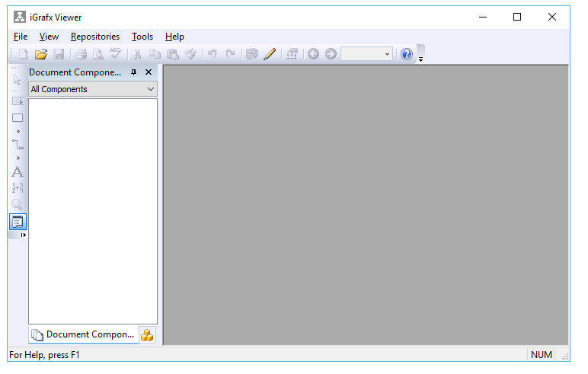Click the iGrafx Viewer title icon
This screenshot has height=374, width=588.
[20, 17]
